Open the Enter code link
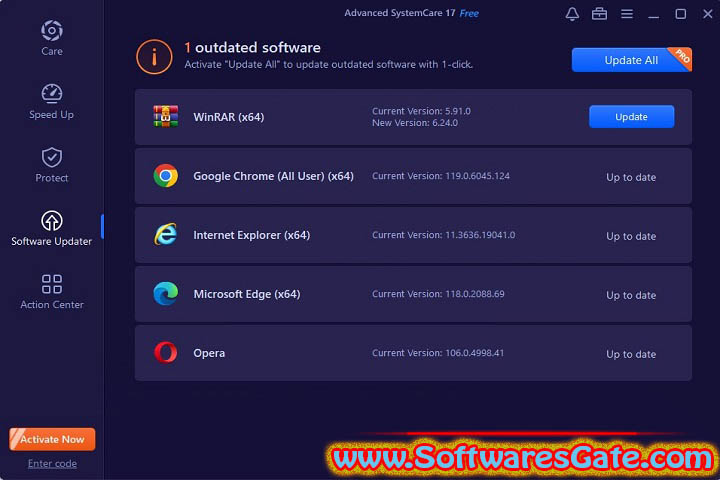The width and height of the screenshot is (720, 480). (x=52, y=463)
